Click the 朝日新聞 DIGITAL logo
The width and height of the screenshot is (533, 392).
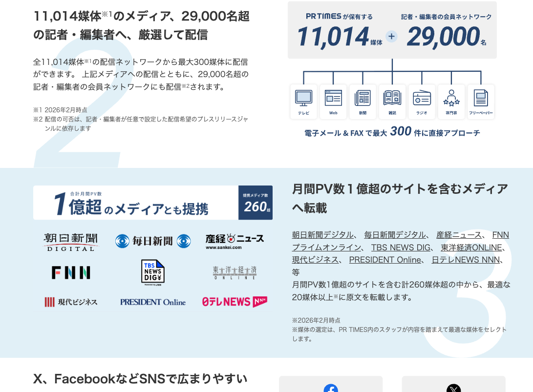[71, 242]
